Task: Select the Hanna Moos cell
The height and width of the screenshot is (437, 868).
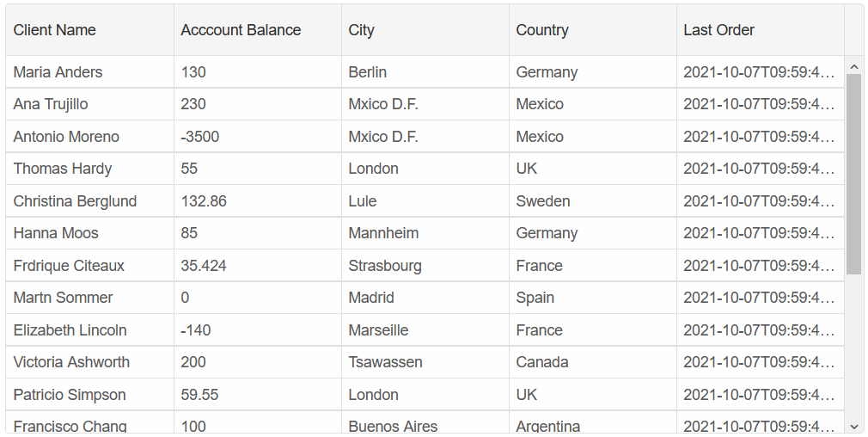Action: (x=89, y=233)
